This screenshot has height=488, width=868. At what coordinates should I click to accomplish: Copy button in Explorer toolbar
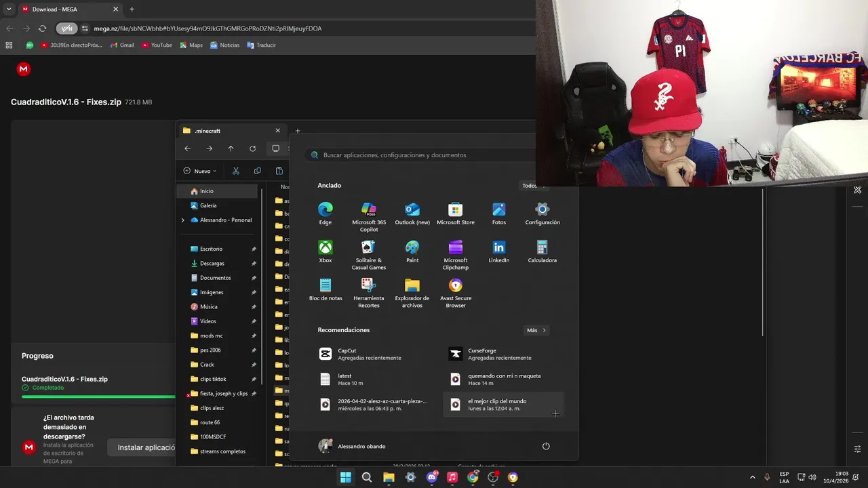pos(257,171)
